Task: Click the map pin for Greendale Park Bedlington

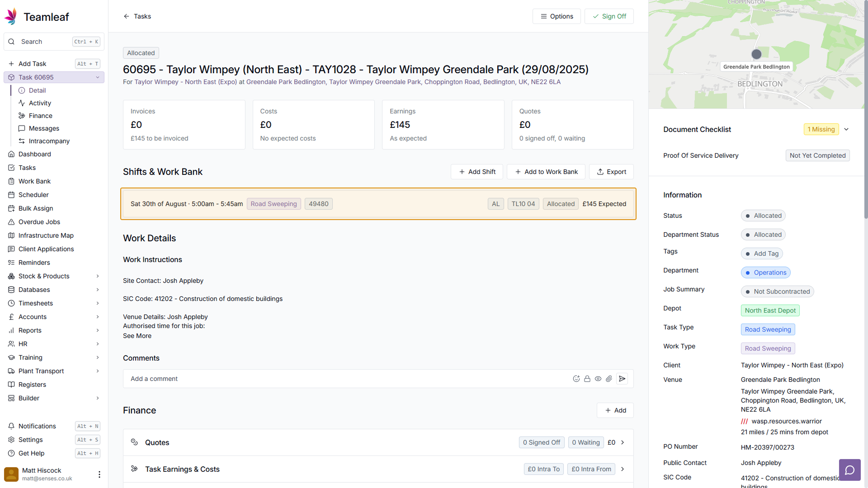Action: coord(756,54)
